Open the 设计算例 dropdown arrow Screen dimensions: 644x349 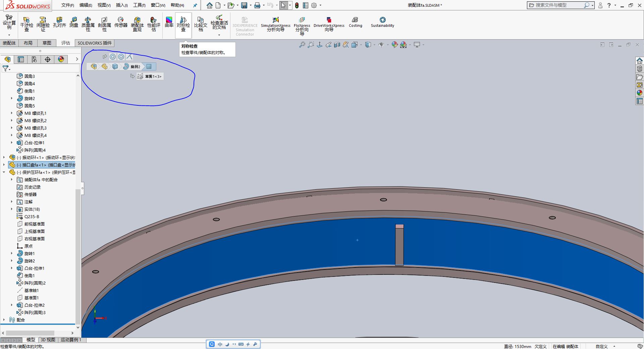pyautogui.click(x=9, y=35)
